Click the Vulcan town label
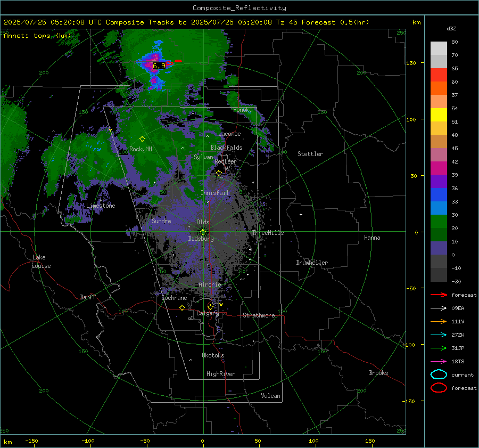The height and width of the screenshot is (448, 479). point(270,396)
